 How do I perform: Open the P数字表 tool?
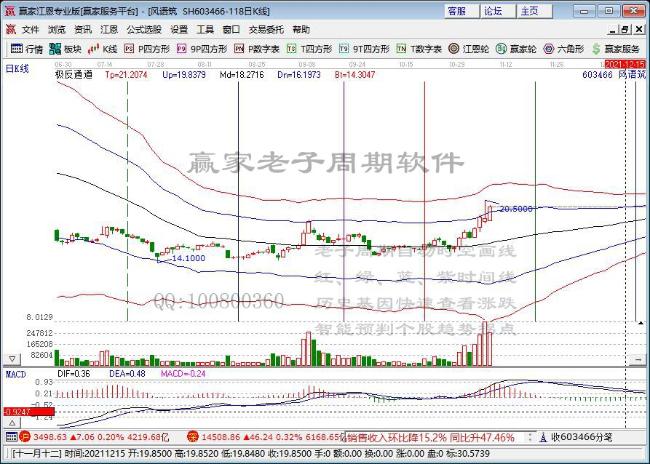257,49
